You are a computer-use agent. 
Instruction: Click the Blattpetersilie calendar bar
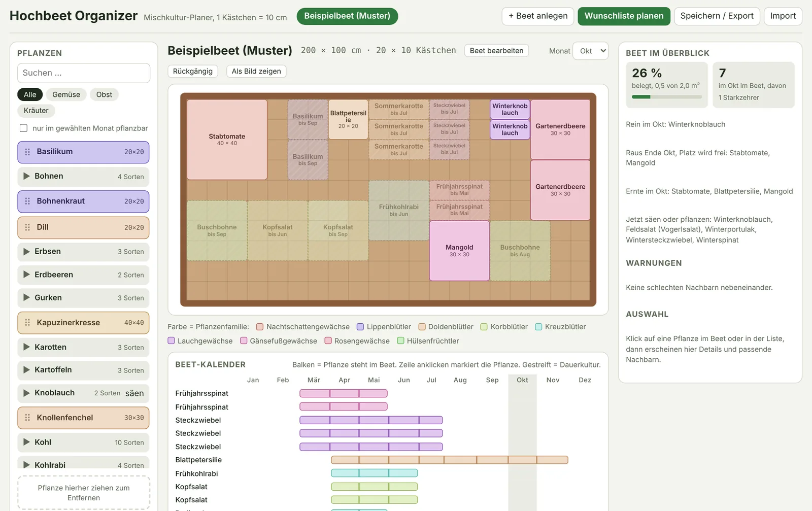click(450, 460)
